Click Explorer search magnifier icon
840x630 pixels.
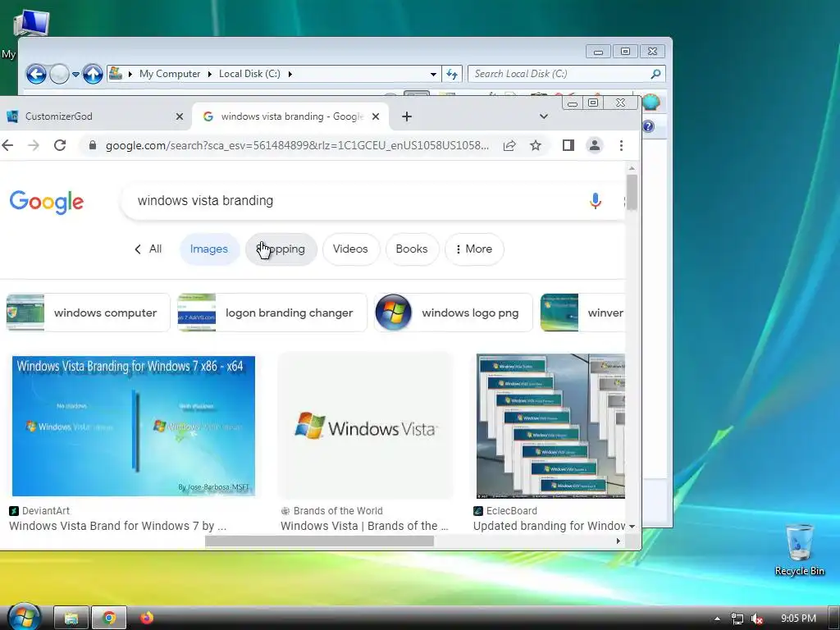[x=655, y=74]
